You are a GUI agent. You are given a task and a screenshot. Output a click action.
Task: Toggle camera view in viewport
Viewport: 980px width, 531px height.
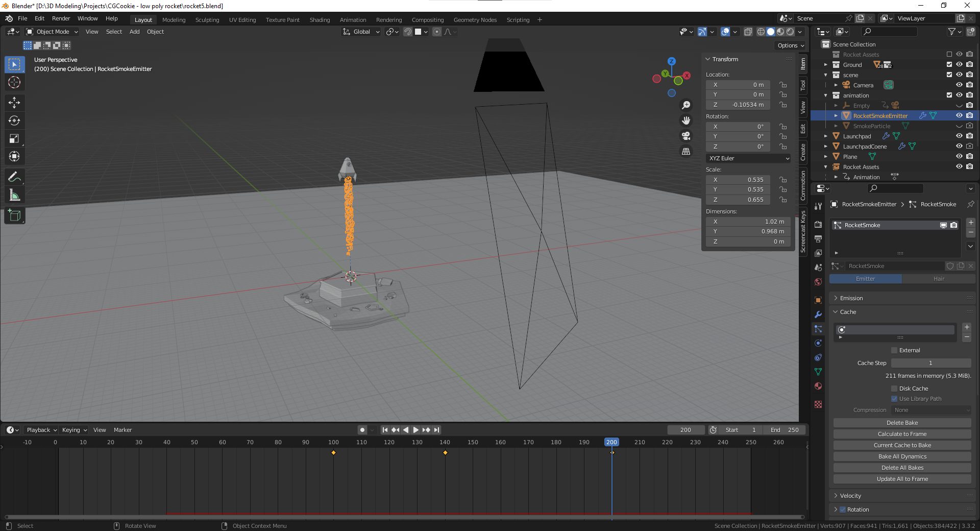pos(686,136)
